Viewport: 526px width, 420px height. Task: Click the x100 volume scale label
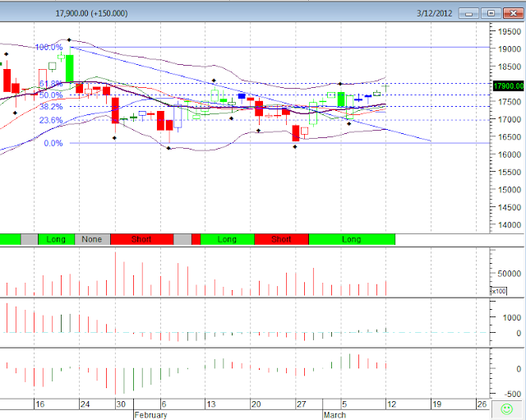499,291
